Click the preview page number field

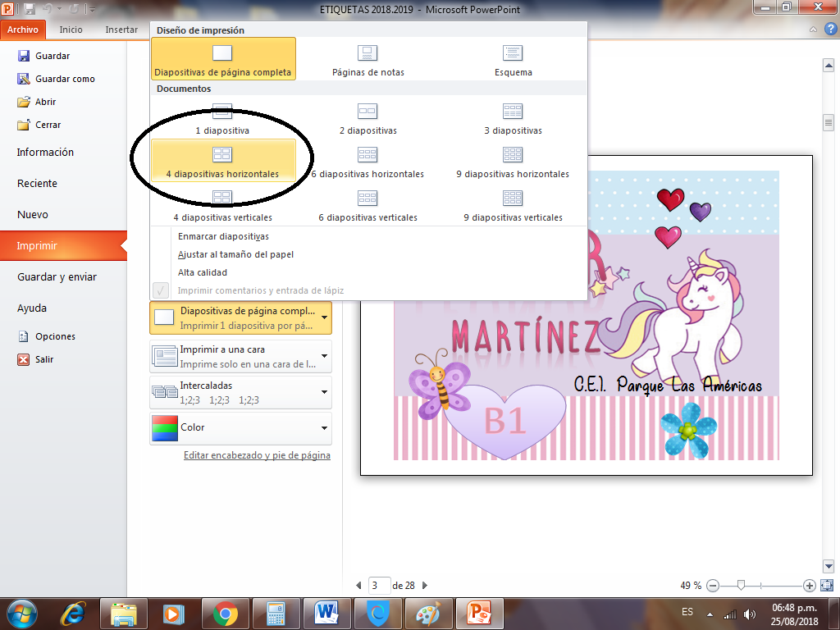[x=379, y=586]
